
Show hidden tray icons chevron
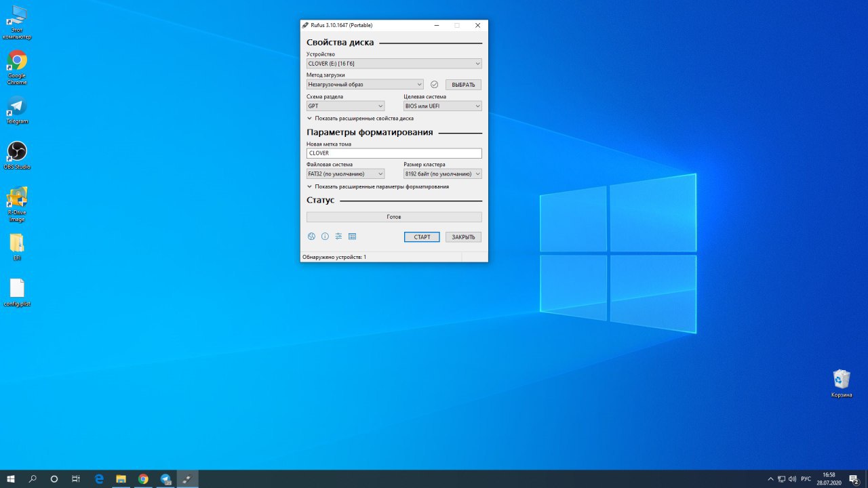(x=770, y=479)
